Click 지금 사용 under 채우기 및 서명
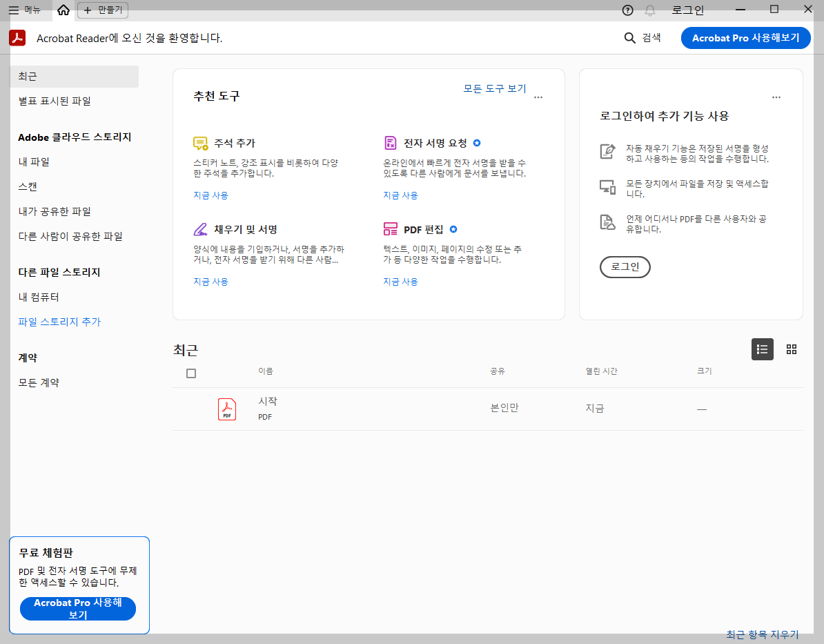 210,281
